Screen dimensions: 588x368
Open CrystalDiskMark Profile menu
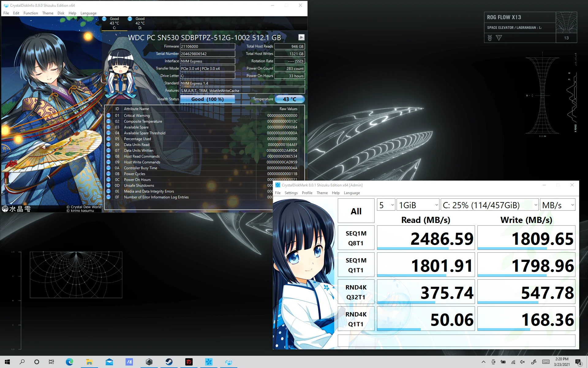coord(307,193)
